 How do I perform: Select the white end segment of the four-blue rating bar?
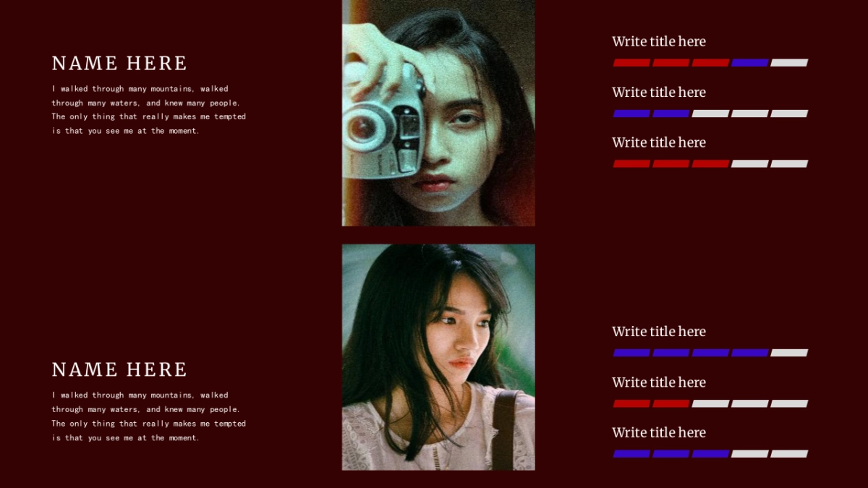point(789,353)
